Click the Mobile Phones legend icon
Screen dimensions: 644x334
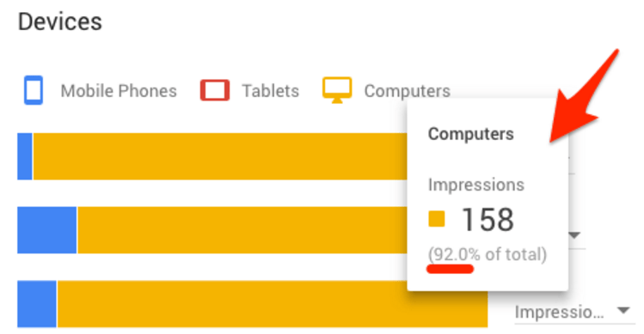click(34, 90)
